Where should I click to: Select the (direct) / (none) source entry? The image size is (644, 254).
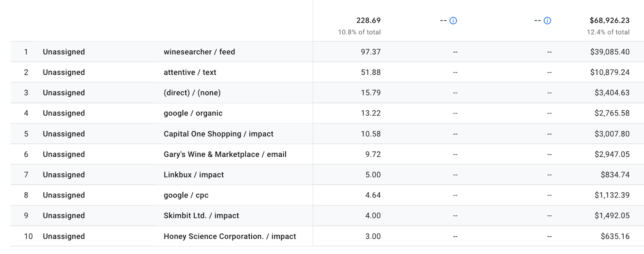192,93
